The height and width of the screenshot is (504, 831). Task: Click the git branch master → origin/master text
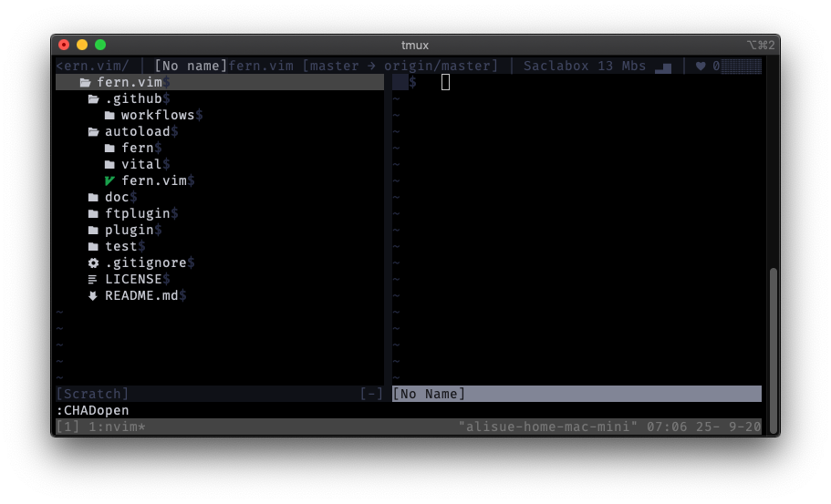point(400,66)
